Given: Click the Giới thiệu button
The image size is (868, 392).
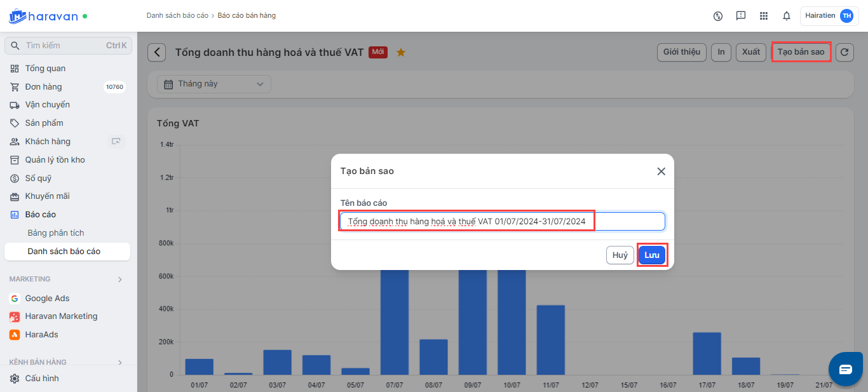Looking at the screenshot, I should click(682, 52).
